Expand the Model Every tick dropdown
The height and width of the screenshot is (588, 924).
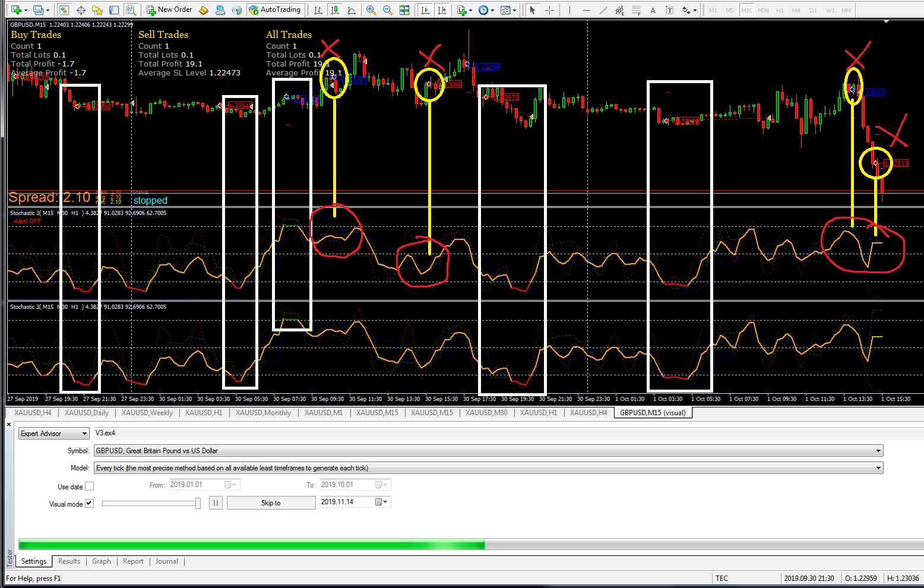pyautogui.click(x=489, y=468)
